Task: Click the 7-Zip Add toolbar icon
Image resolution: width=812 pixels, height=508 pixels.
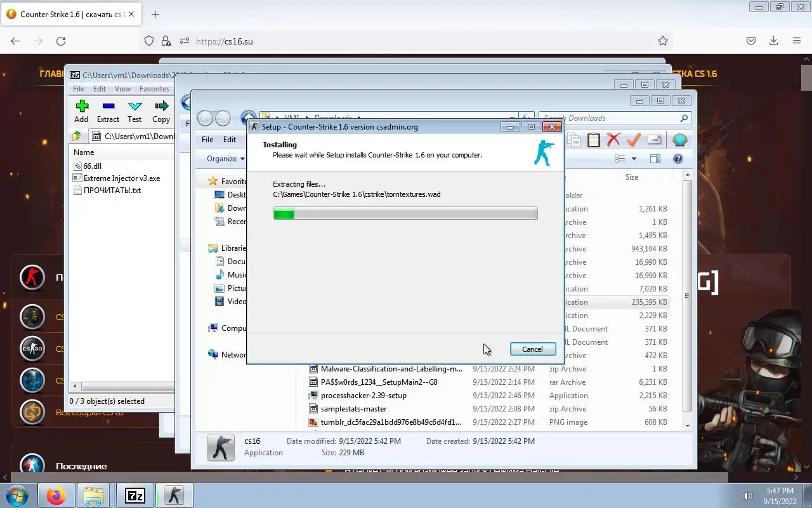Action: (x=81, y=106)
